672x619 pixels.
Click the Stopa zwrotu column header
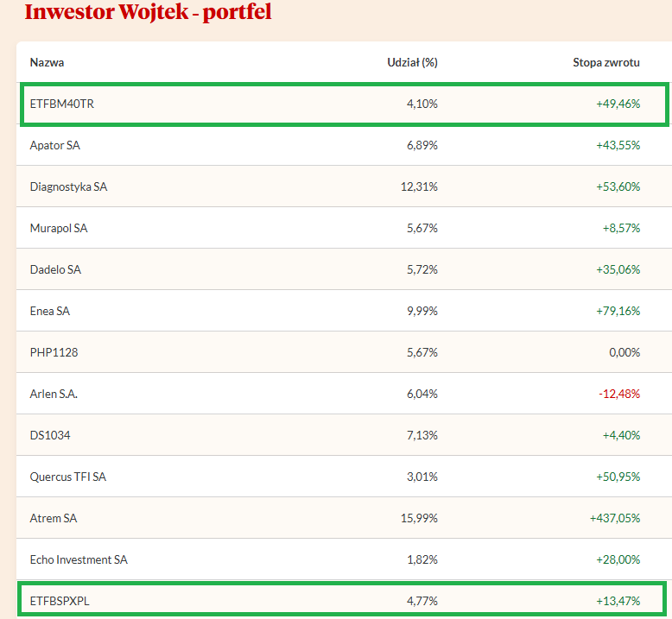click(x=606, y=62)
